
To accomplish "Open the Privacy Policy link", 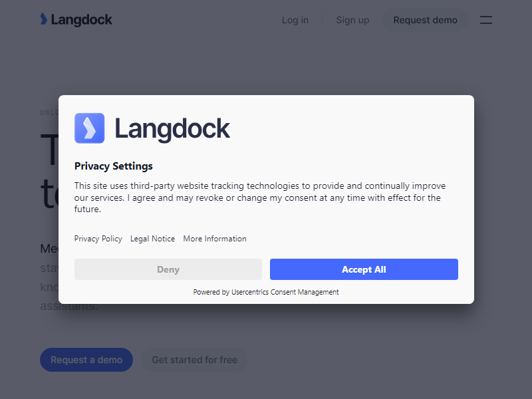I will [98, 239].
